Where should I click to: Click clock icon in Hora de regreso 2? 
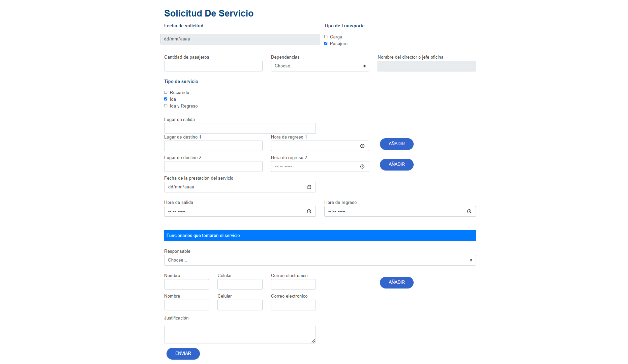tap(362, 166)
